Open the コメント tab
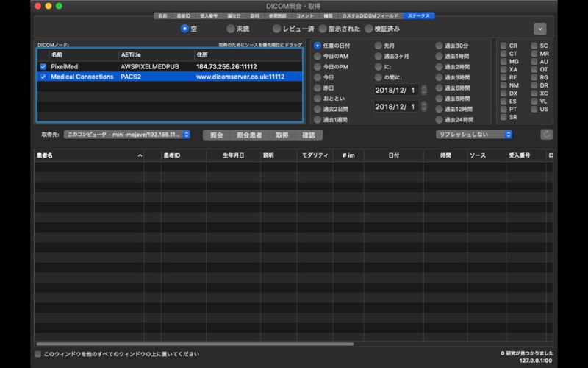Screen dimensions: 588x368 point(305,15)
